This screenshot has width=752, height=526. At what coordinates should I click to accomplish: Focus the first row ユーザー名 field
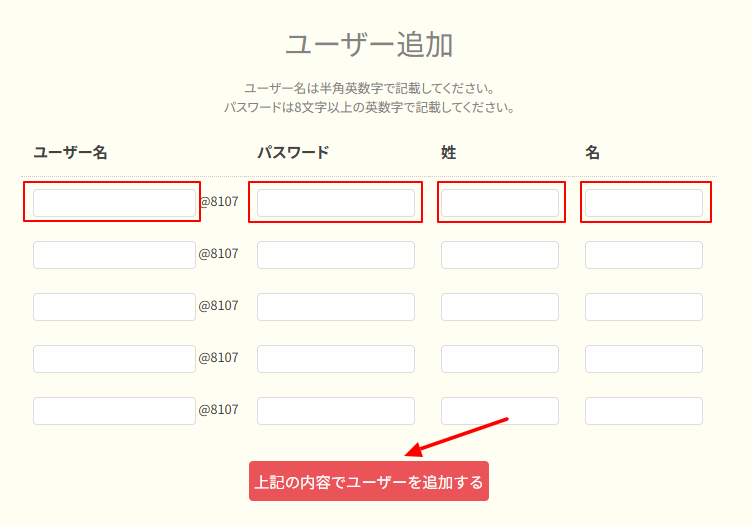point(114,203)
